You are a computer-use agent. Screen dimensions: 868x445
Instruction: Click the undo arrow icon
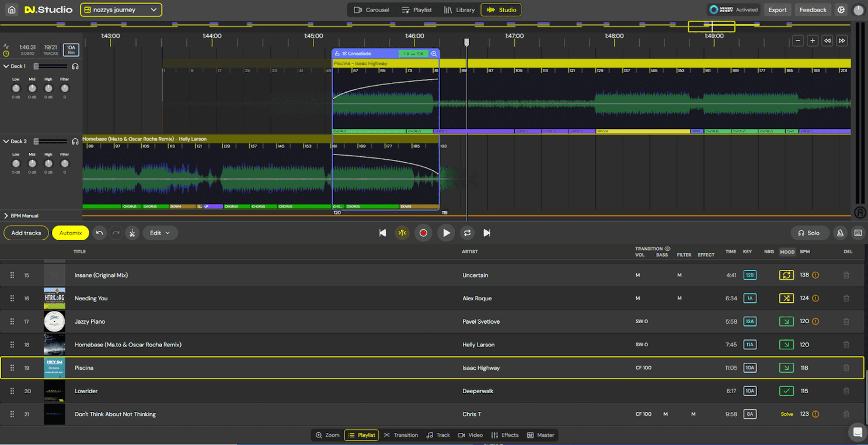[100, 233]
